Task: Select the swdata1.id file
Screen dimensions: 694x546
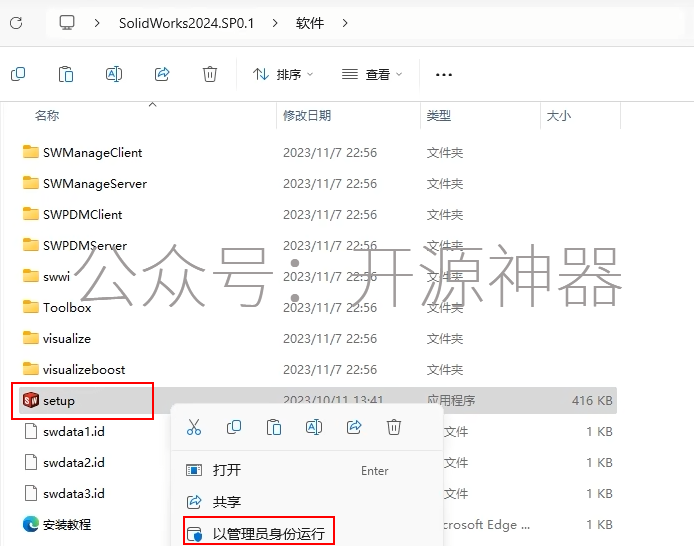Action: click(x=74, y=431)
